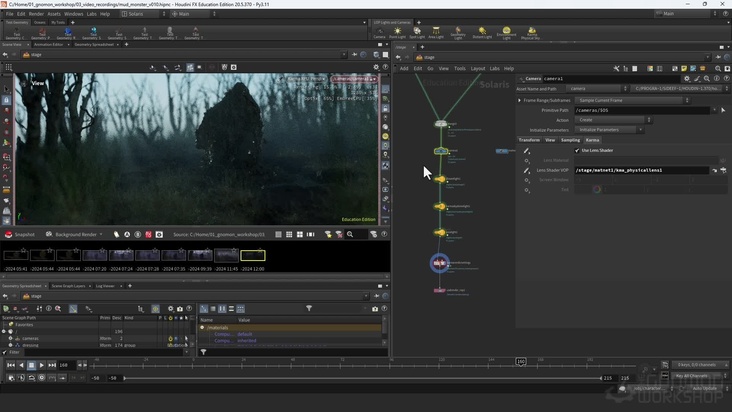Click the frame 160 marker on the timeline

tap(521, 362)
